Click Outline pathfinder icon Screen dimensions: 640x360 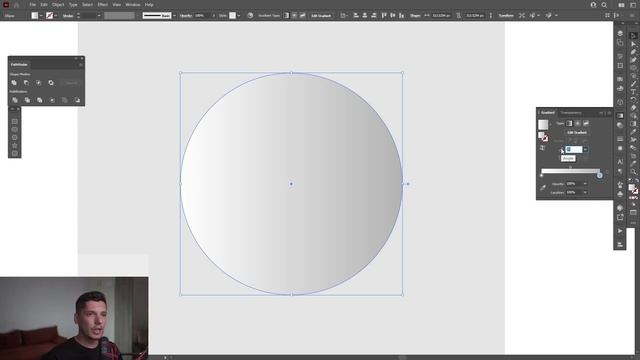coord(64,100)
